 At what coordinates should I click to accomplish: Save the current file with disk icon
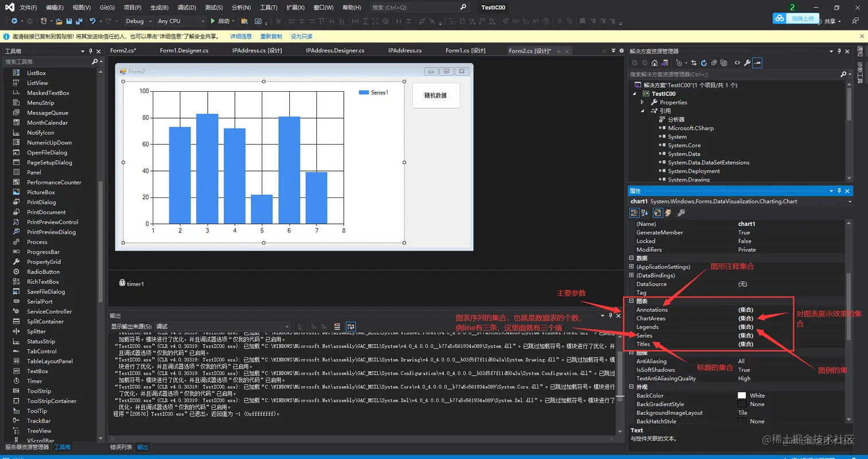69,21
